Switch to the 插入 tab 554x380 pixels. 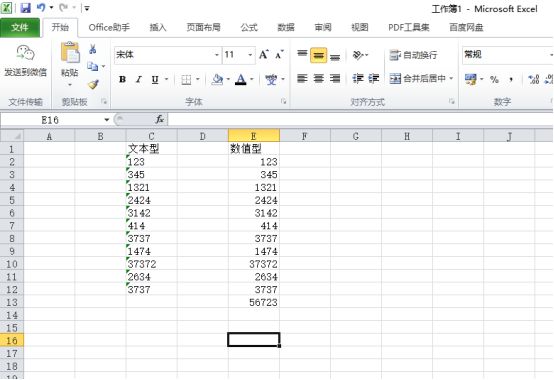coord(158,28)
